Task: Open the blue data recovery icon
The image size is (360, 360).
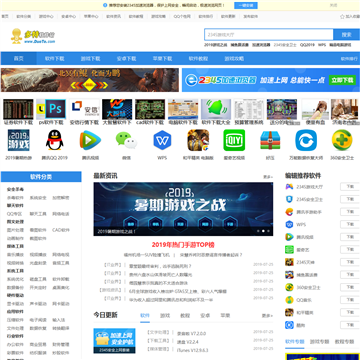Action: coord(306,140)
